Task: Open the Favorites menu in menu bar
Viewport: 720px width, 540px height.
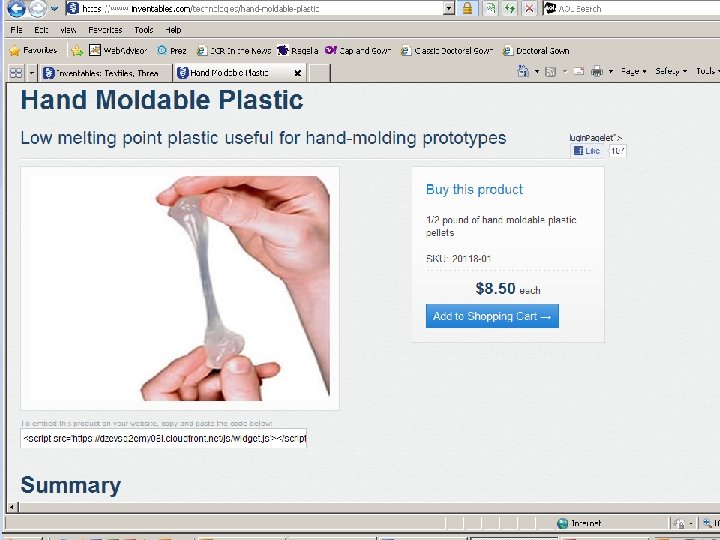Action: point(105,30)
